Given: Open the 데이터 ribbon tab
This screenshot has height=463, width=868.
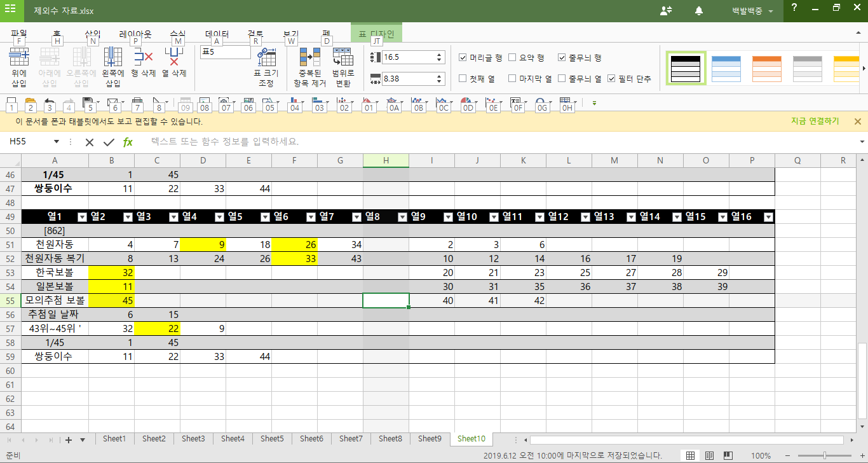Looking at the screenshot, I should 217,34.
